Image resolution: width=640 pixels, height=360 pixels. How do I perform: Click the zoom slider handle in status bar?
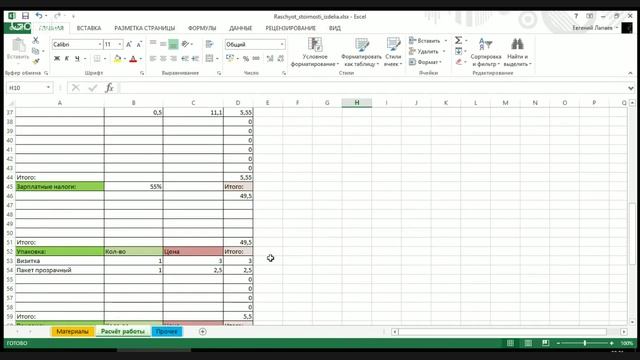click(585, 343)
